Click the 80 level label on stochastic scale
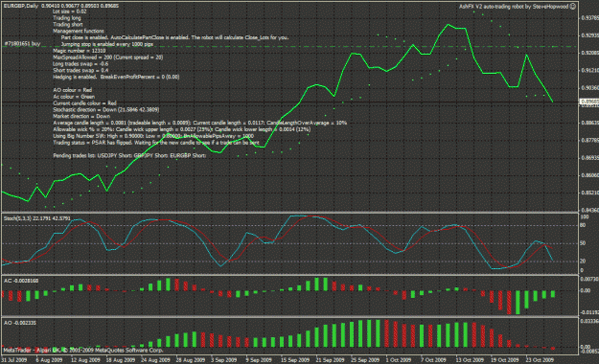Image resolution: width=599 pixels, height=364 pixels. tap(583, 225)
